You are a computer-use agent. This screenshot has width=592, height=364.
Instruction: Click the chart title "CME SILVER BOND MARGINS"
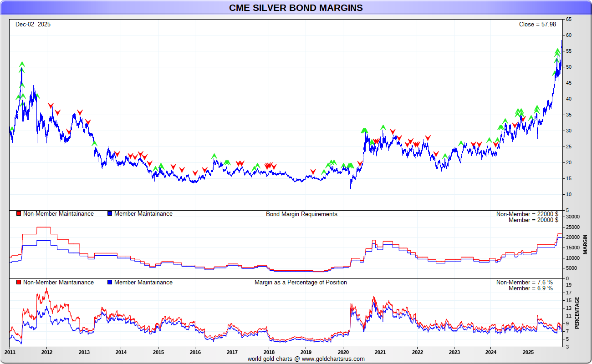296,8
